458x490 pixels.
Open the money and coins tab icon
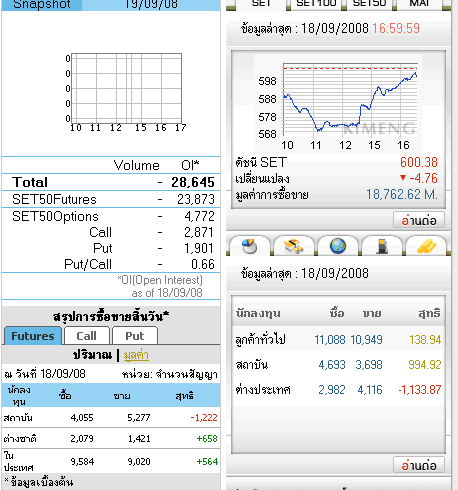click(x=294, y=246)
